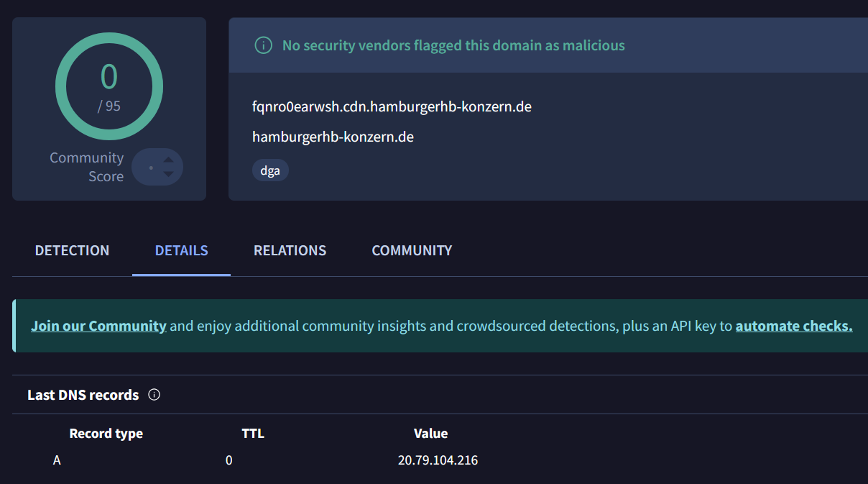Click the dga tag chip
The image size is (868, 484).
coord(270,170)
